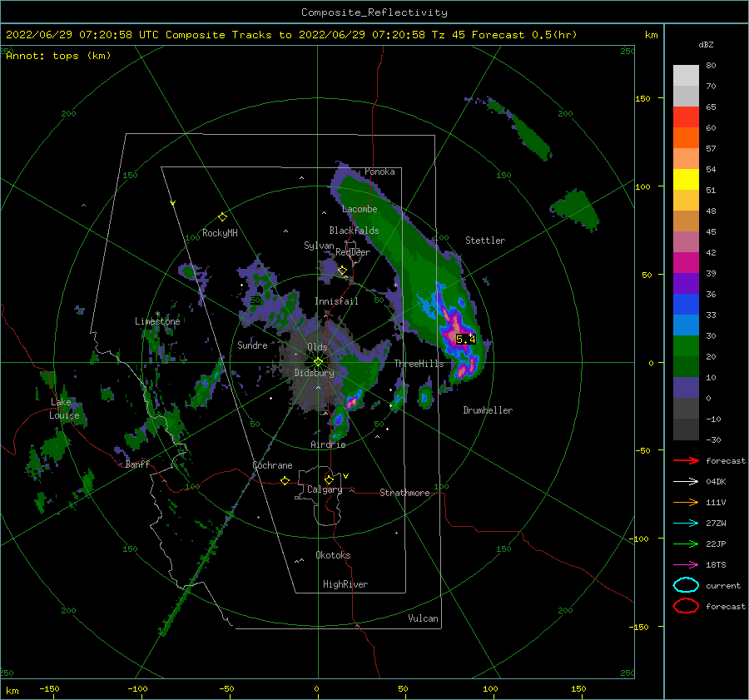Click the ThreeHills town label
Screen dimensions: 749x700
419,364
